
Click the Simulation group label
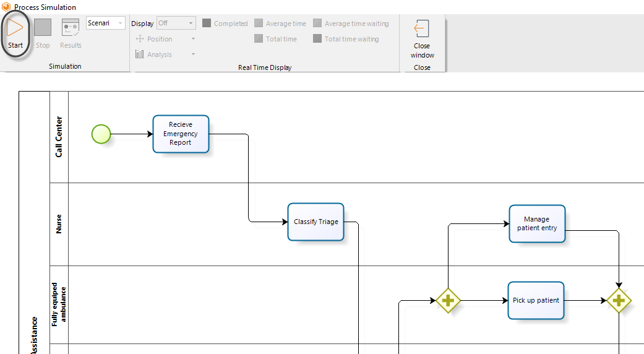(65, 66)
